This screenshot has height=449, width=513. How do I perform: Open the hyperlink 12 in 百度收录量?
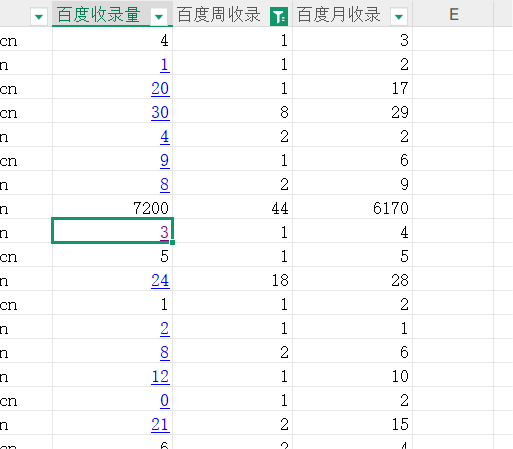(x=160, y=377)
